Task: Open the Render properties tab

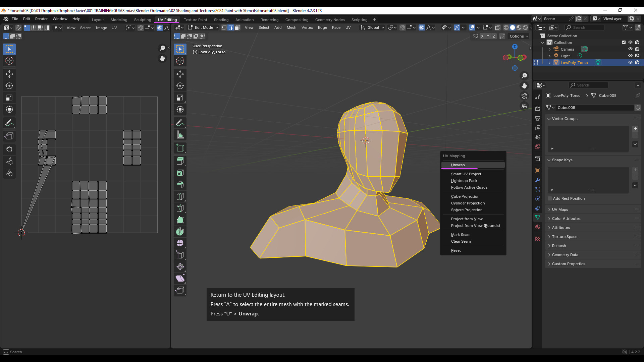Action: (x=538, y=109)
